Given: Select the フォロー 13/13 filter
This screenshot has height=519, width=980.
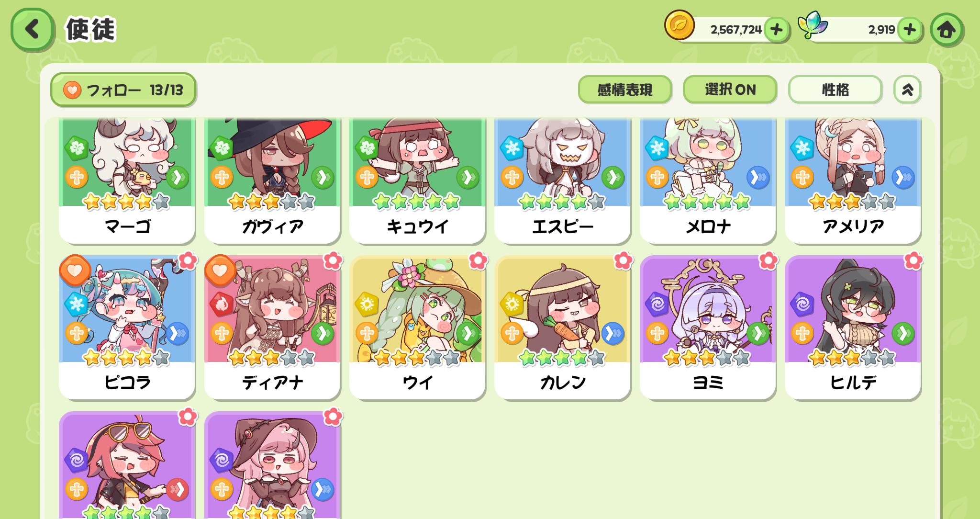Looking at the screenshot, I should [123, 90].
